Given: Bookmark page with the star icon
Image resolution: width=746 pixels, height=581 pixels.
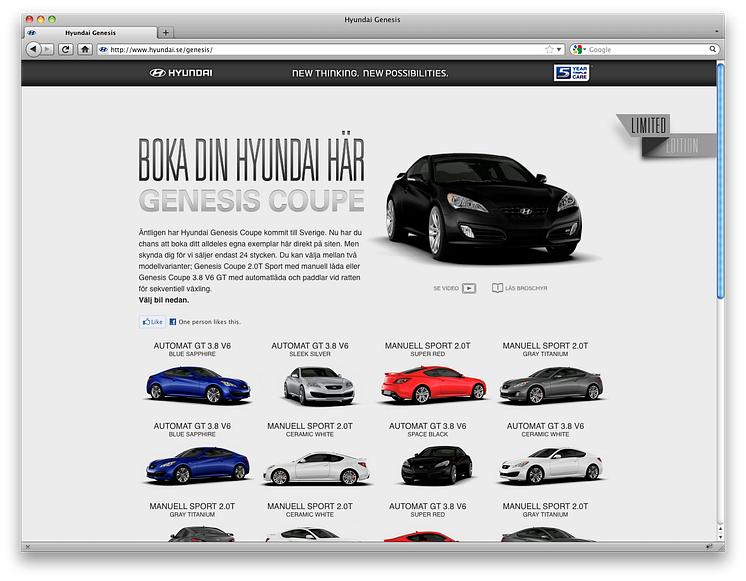Looking at the screenshot, I should 550,49.
